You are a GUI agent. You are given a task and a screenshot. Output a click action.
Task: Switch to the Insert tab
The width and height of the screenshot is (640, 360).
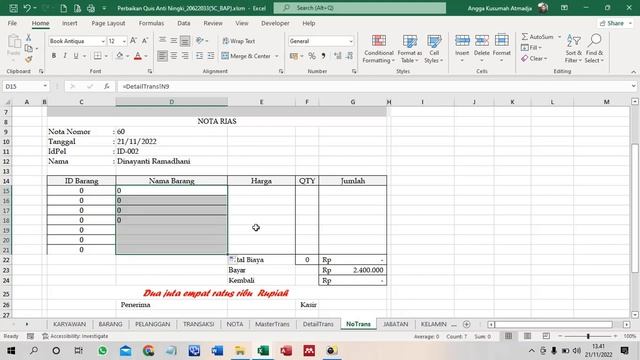pyautogui.click(x=69, y=23)
